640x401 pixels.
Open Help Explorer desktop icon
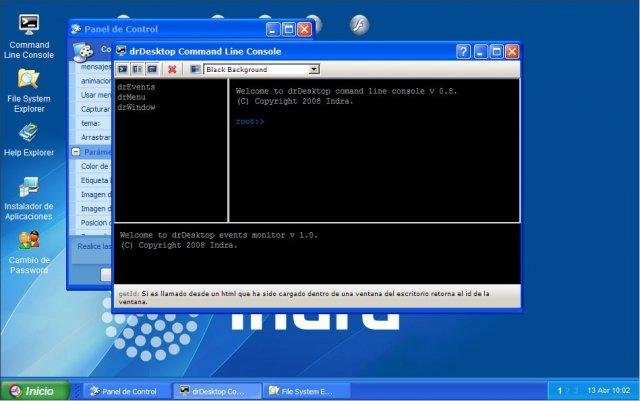29,140
